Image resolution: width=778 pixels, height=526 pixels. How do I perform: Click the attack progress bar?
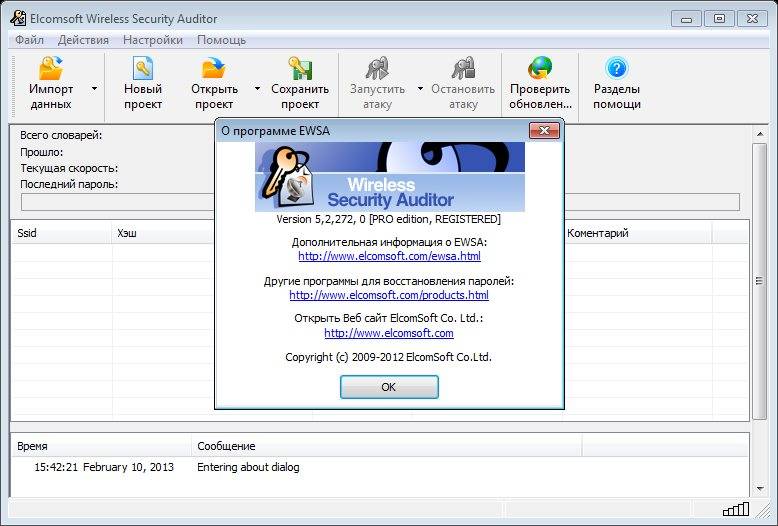380,202
